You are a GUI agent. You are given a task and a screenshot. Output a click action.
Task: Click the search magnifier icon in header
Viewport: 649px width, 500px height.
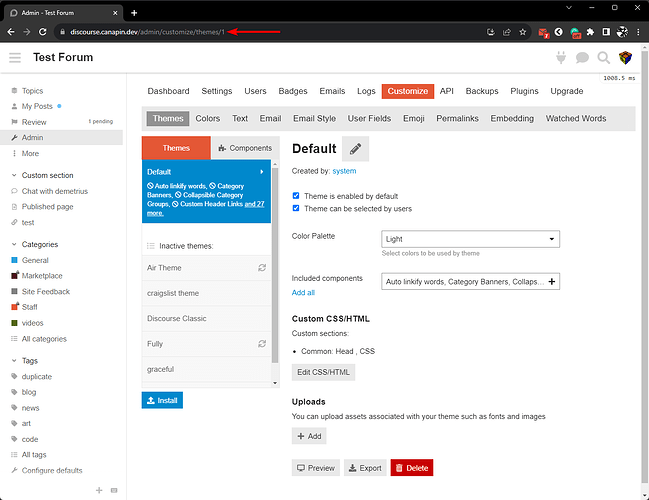[603, 58]
